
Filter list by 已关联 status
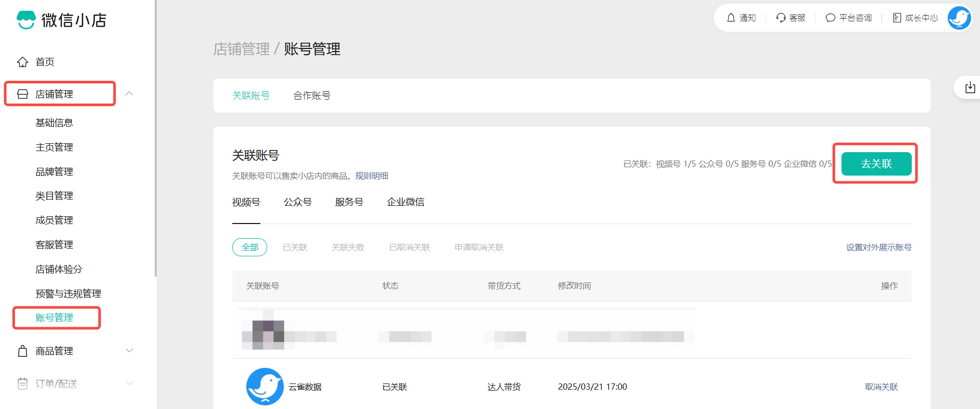click(295, 247)
